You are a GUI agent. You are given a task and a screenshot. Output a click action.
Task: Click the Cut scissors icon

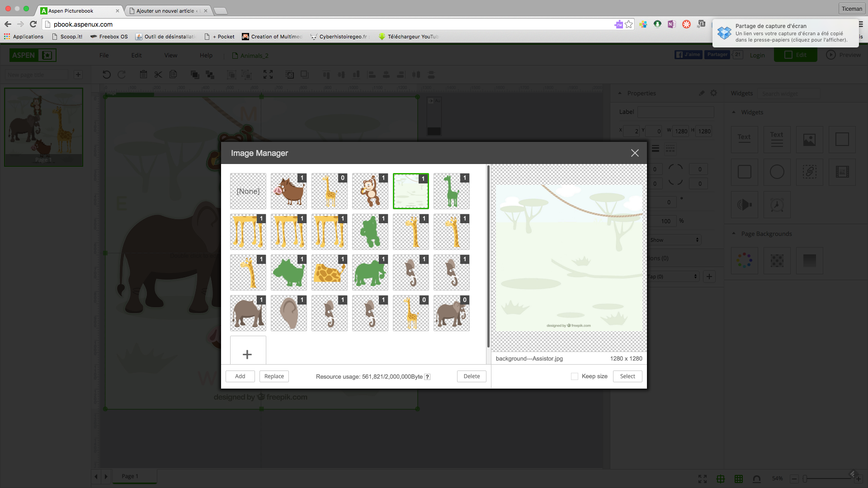pos(158,75)
